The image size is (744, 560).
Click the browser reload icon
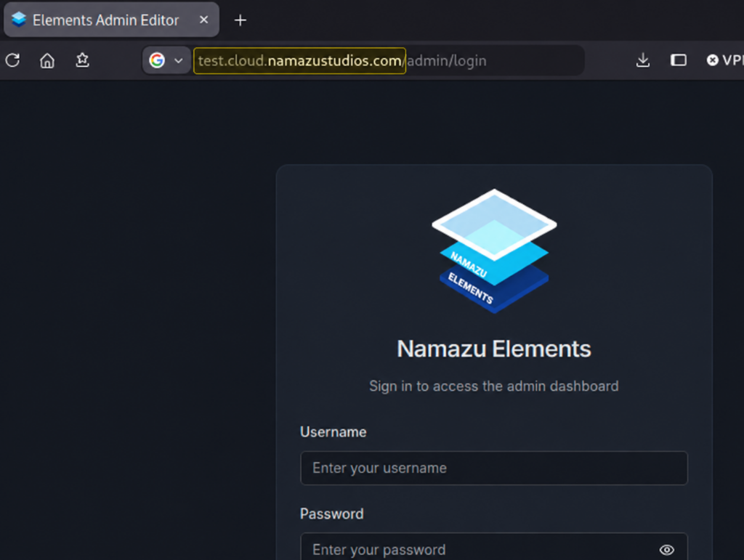click(x=13, y=60)
